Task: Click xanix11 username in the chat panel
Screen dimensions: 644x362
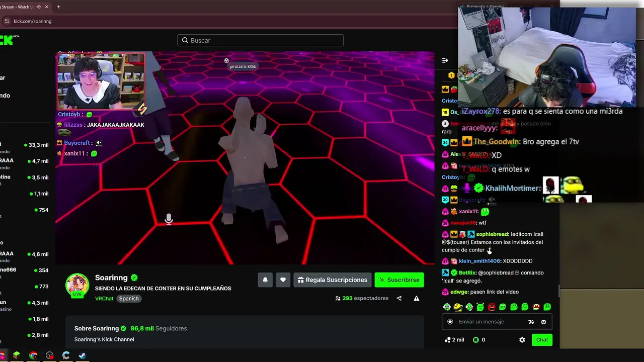Action: click(468, 212)
